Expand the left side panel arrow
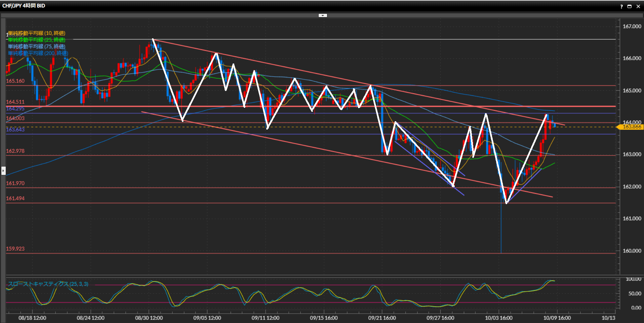Screen dimensions: 644x323 click(3, 171)
